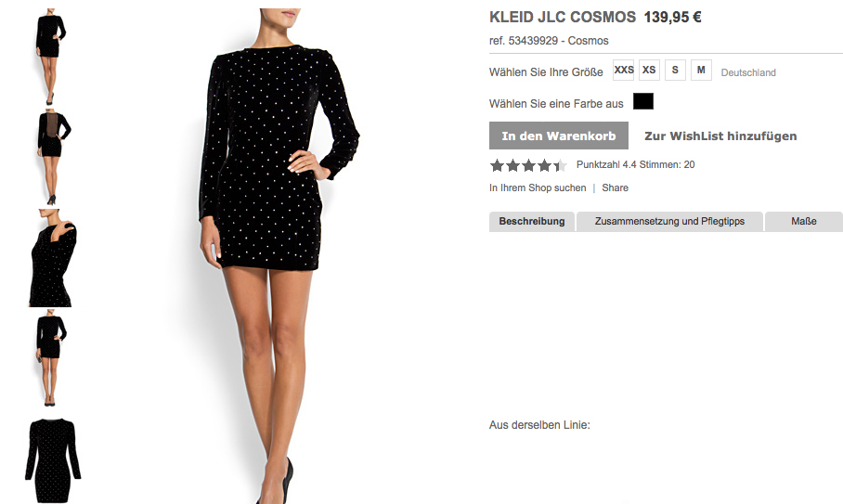Click Zur WishList hinzufügen link
This screenshot has width=843, height=504.
pyautogui.click(x=720, y=136)
